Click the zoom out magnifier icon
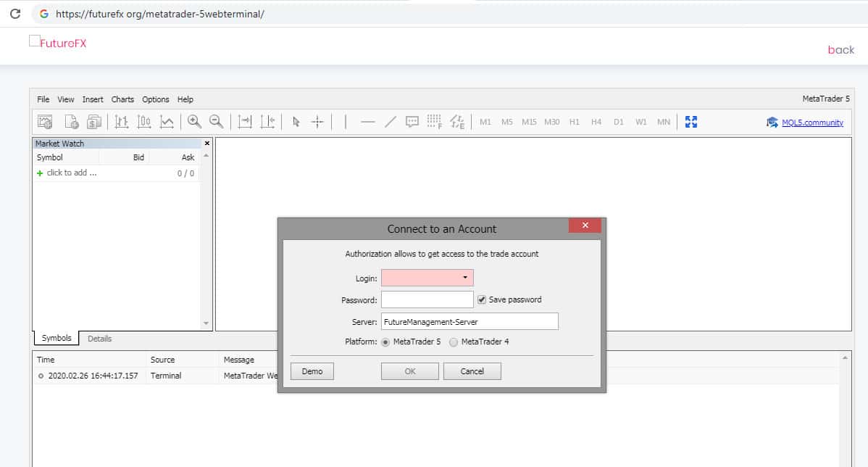 (x=216, y=122)
